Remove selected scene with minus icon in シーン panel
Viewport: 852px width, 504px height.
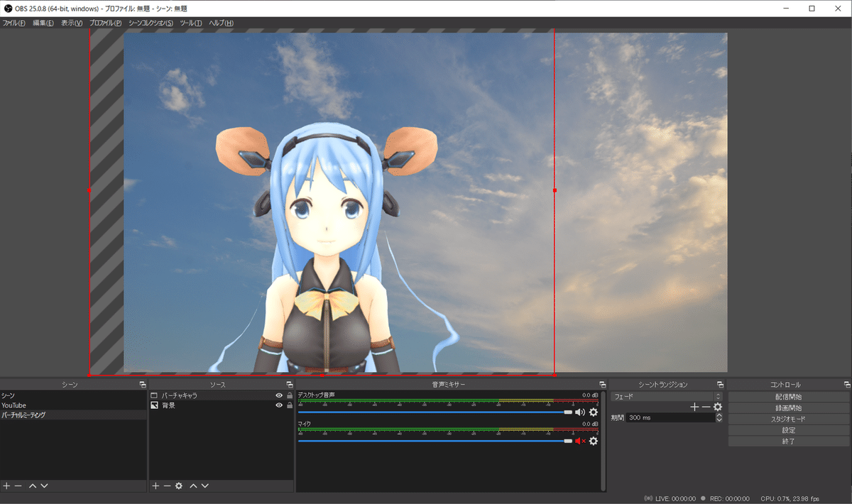[x=18, y=486]
